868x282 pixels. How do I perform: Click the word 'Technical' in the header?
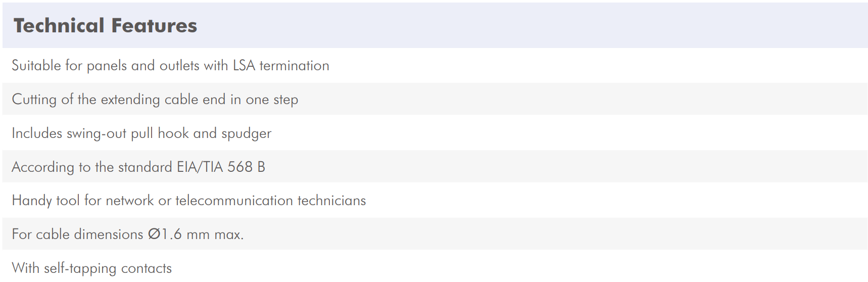[x=59, y=25]
